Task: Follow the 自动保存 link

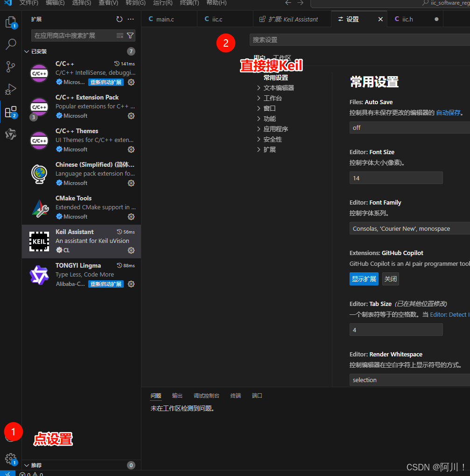Action: [448, 113]
